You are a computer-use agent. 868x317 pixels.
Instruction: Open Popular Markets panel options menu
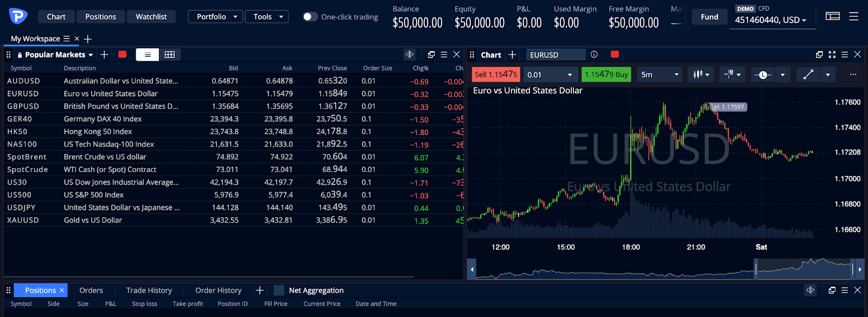(x=444, y=54)
